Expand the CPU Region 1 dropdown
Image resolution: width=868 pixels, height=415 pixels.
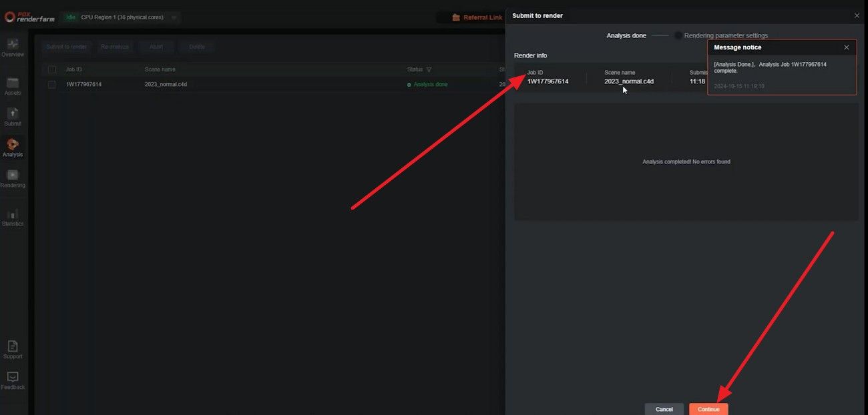(174, 17)
